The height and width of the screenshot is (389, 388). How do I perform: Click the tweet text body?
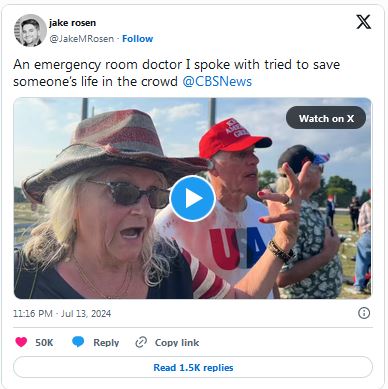(x=177, y=73)
